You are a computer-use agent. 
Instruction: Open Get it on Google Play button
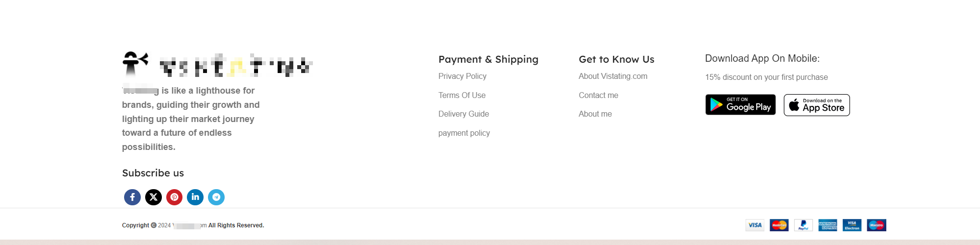tap(740, 105)
